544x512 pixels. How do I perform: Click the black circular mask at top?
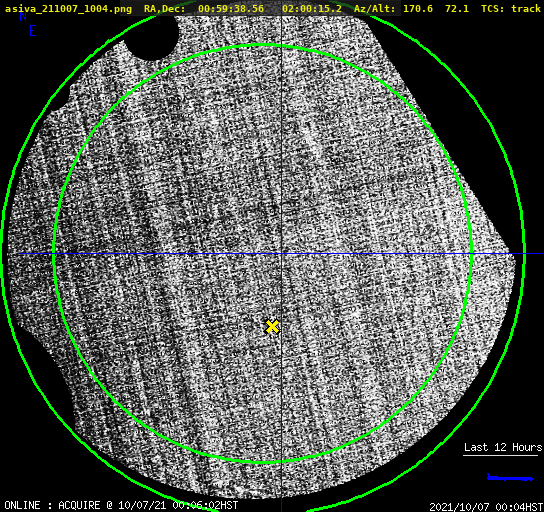point(151,37)
